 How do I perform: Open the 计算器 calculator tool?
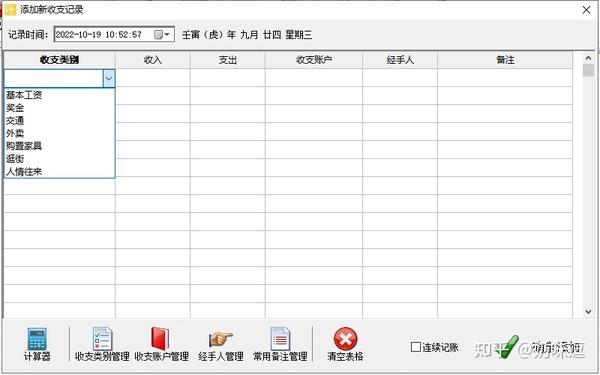(37, 345)
